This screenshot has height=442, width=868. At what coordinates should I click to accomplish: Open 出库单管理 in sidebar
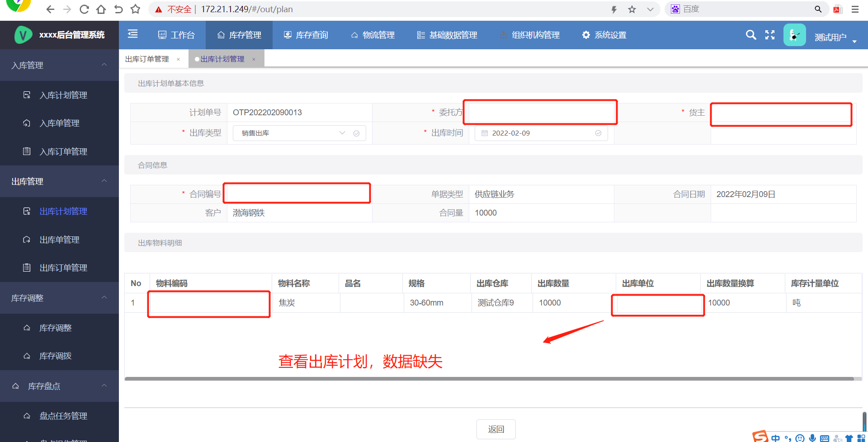tap(59, 240)
